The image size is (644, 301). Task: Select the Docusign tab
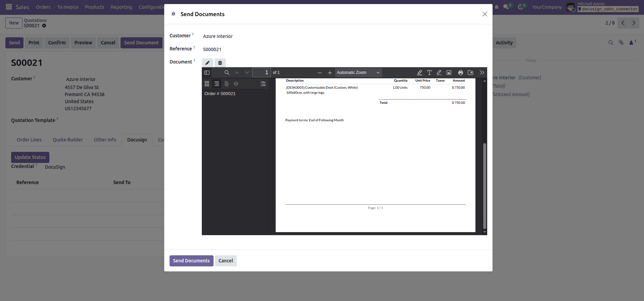click(x=137, y=140)
